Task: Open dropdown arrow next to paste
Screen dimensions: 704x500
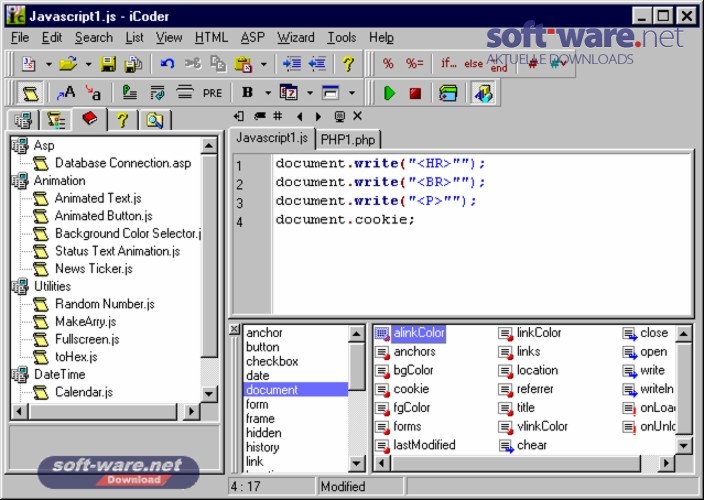Action: pos(264,64)
